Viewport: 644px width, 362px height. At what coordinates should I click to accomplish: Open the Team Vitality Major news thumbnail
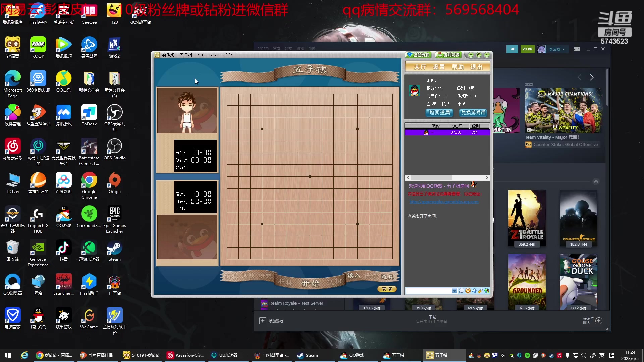[x=563, y=111]
